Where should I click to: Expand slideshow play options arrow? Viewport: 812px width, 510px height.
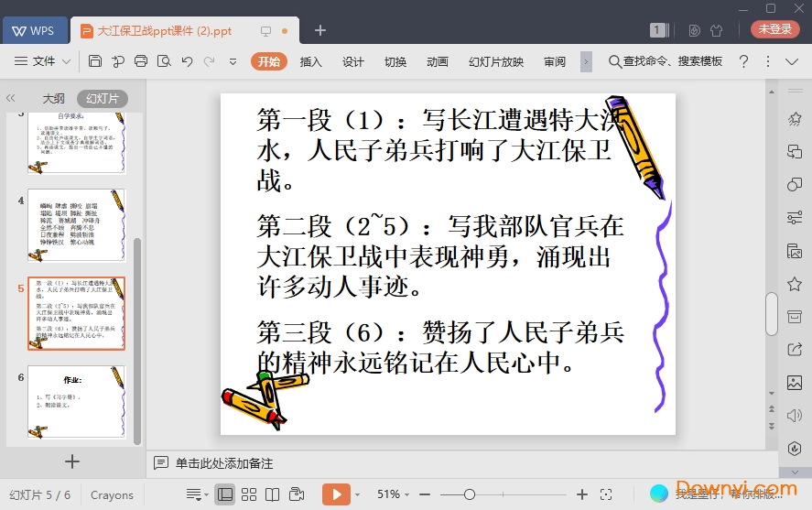(357, 494)
